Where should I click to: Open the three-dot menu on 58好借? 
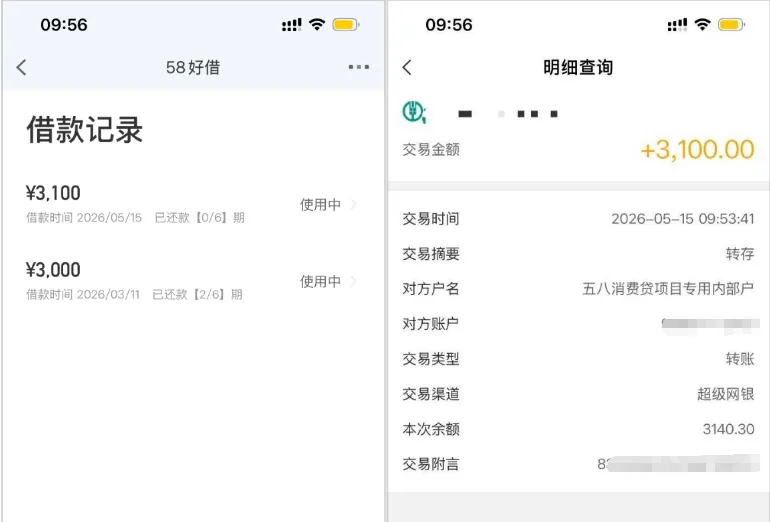[358, 67]
